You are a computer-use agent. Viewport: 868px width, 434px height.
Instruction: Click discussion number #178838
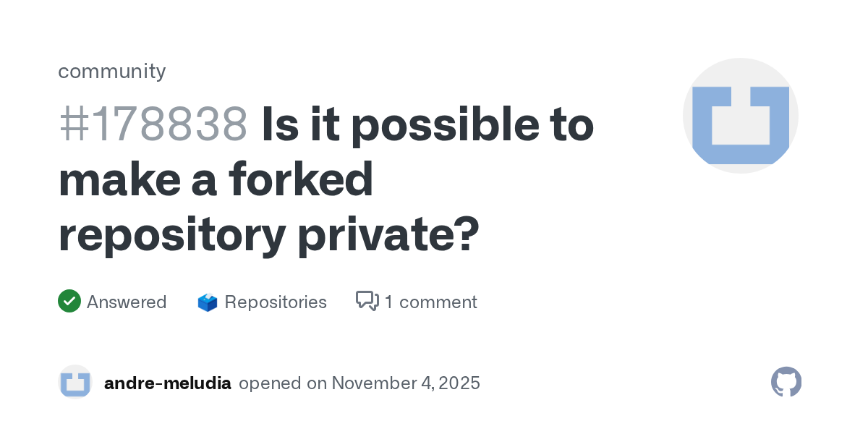[153, 124]
